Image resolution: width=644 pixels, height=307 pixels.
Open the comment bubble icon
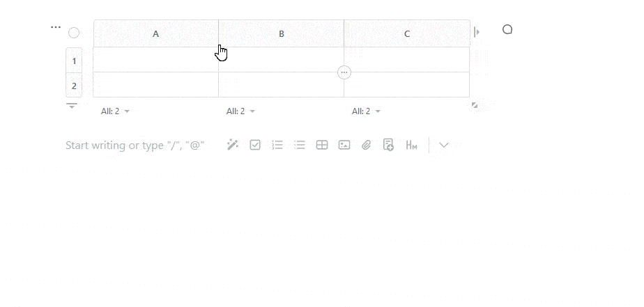[x=507, y=29]
